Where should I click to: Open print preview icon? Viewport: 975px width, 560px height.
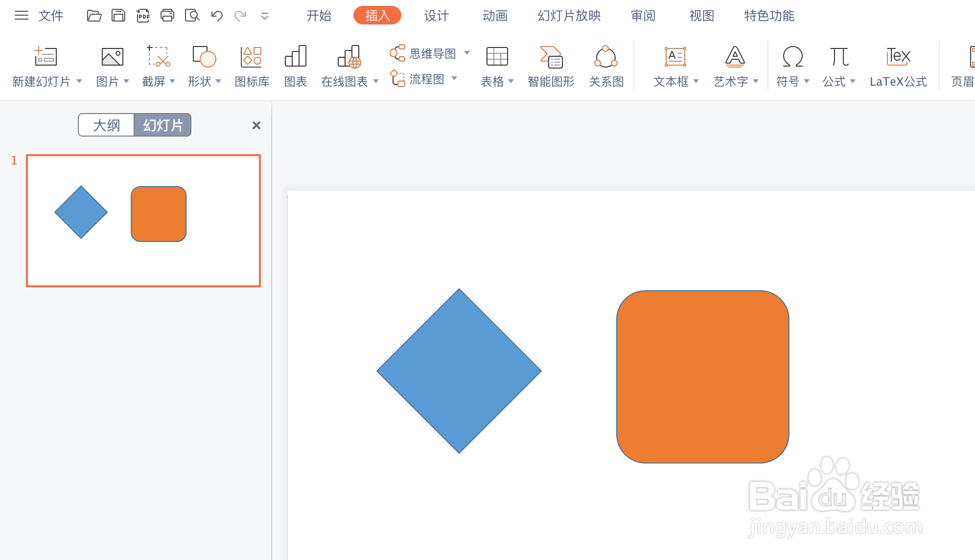point(192,16)
